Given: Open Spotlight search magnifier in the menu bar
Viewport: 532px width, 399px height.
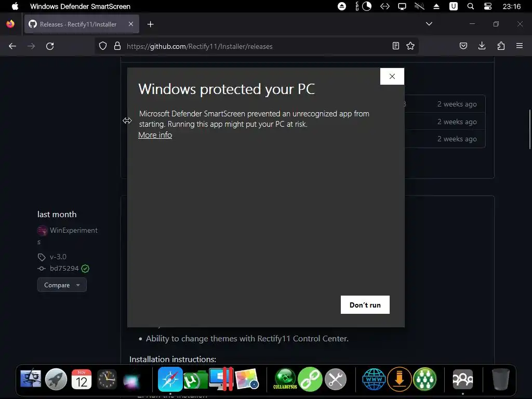Looking at the screenshot, I should (x=471, y=6).
